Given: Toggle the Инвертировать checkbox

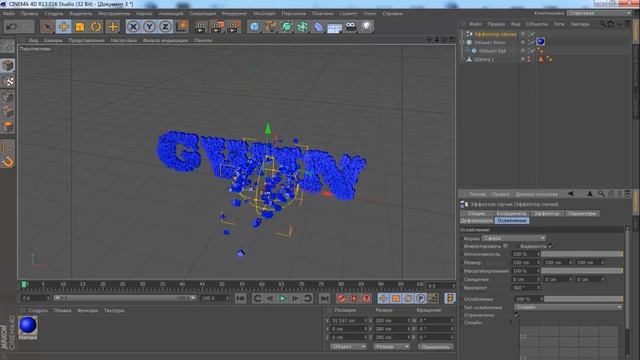Looking at the screenshot, I should 506,246.
